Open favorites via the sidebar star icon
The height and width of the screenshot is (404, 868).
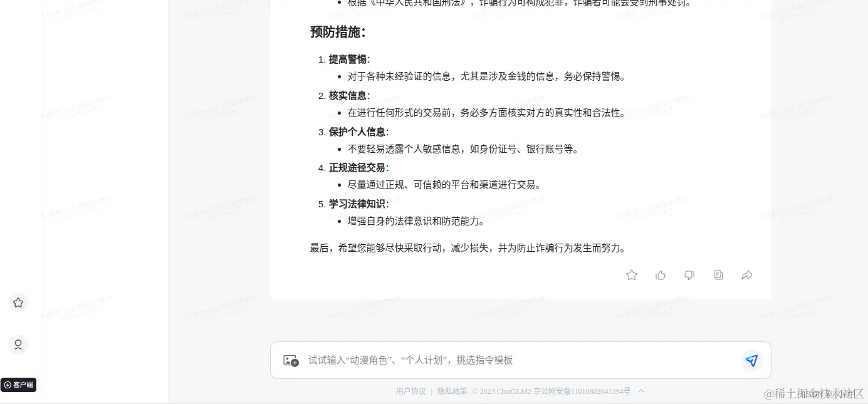point(18,303)
